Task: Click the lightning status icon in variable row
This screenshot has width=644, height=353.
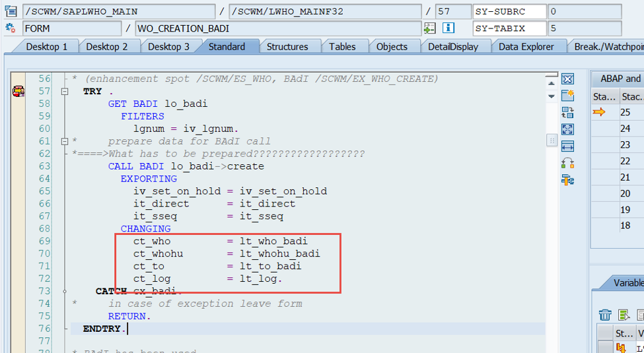Action: coord(621,348)
